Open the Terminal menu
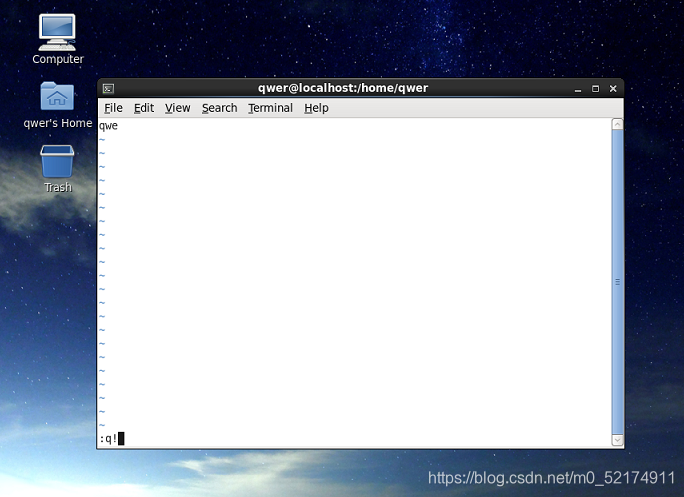Screen dimensions: 684x497 click(x=270, y=108)
